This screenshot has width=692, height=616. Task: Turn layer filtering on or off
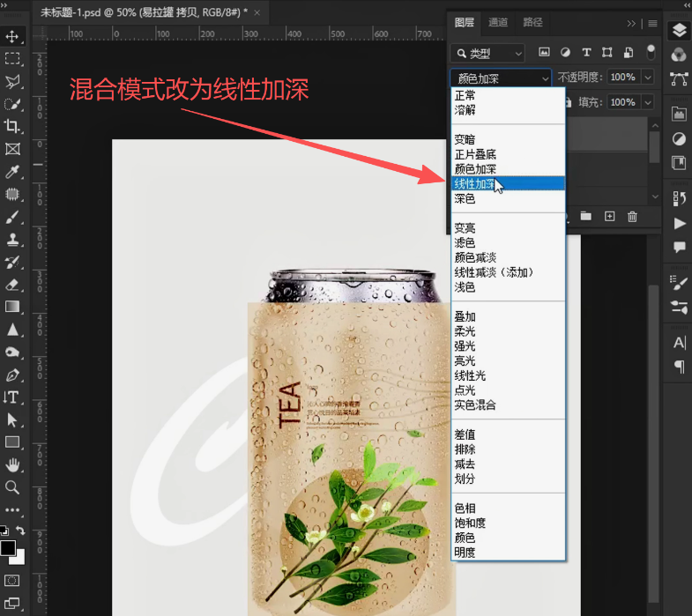coord(651,52)
